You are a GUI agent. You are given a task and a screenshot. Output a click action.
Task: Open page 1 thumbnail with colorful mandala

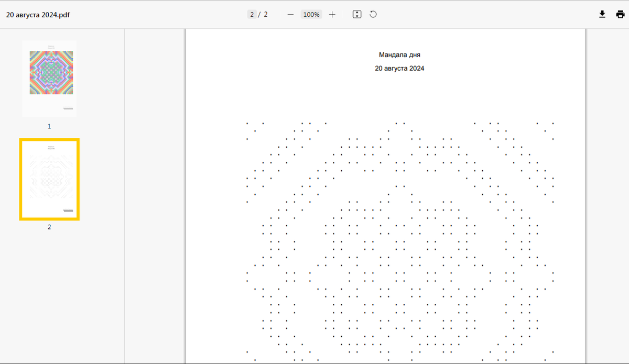click(x=49, y=79)
